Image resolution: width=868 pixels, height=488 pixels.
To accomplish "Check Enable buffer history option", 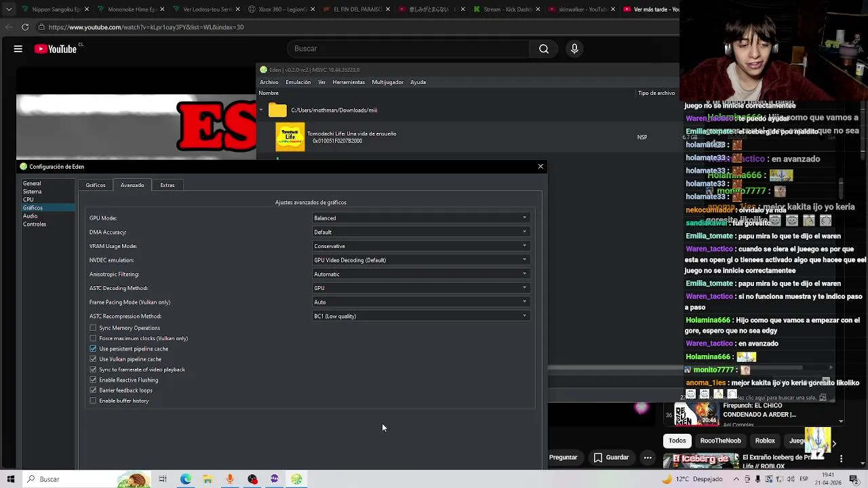I will (93, 401).
